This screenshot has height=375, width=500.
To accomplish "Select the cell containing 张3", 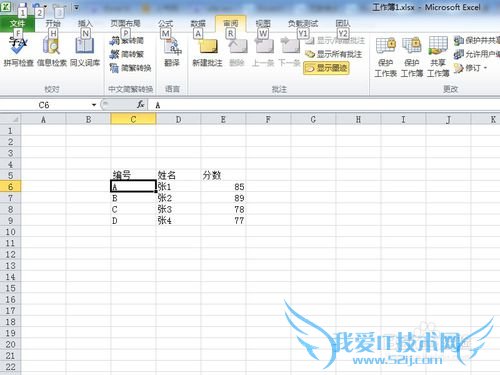I will coord(178,209).
